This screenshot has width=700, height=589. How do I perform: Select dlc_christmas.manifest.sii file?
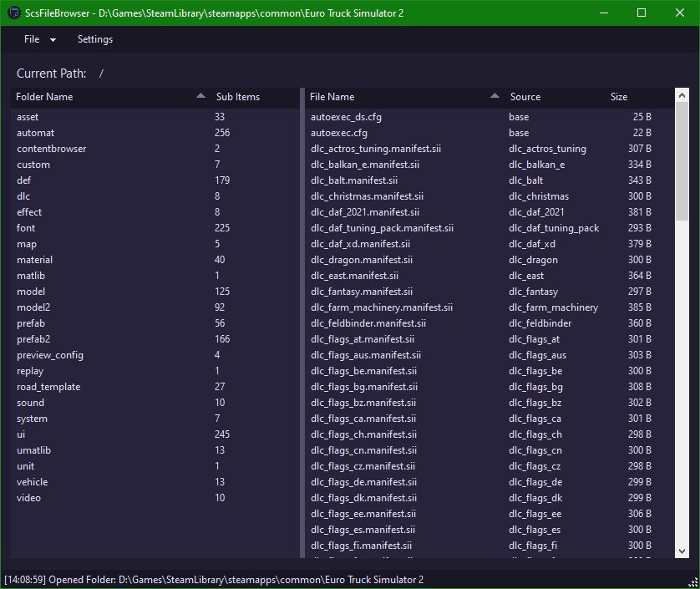tap(490, 196)
